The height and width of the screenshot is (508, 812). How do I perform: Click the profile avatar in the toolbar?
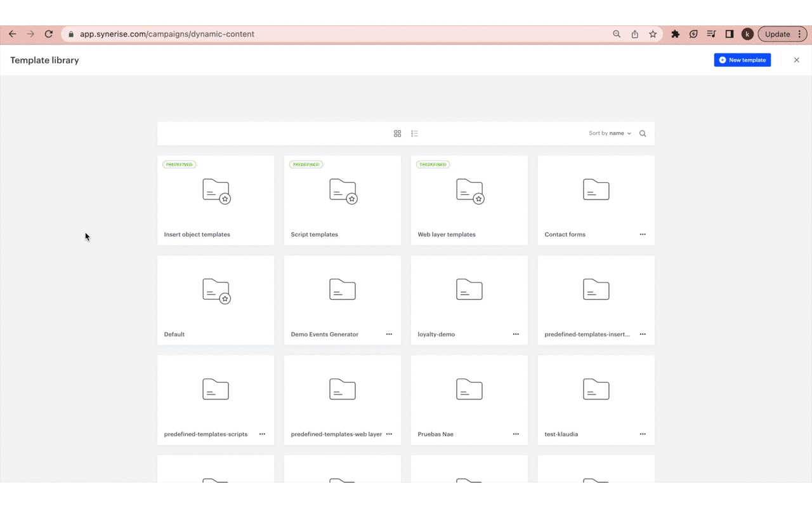747,34
